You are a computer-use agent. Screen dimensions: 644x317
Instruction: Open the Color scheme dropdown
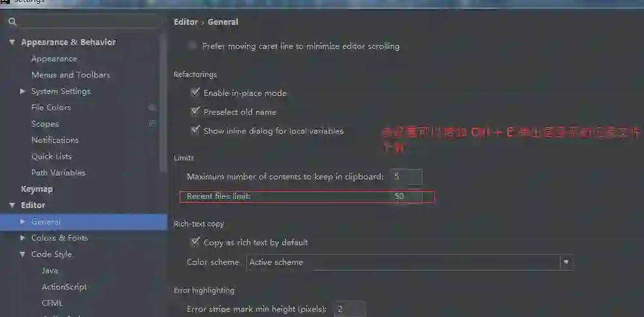tap(410, 262)
